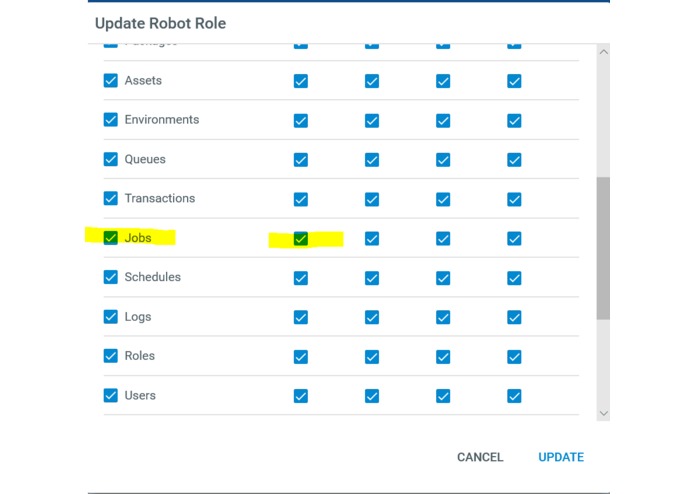695x494 pixels.
Task: Disable Queues third permission column checkbox
Action: click(x=443, y=160)
